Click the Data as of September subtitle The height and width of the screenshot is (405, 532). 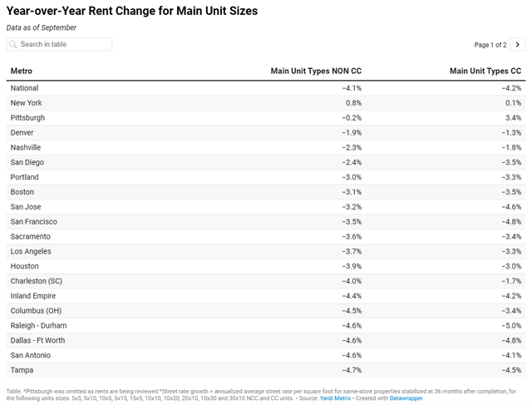pyautogui.click(x=41, y=27)
